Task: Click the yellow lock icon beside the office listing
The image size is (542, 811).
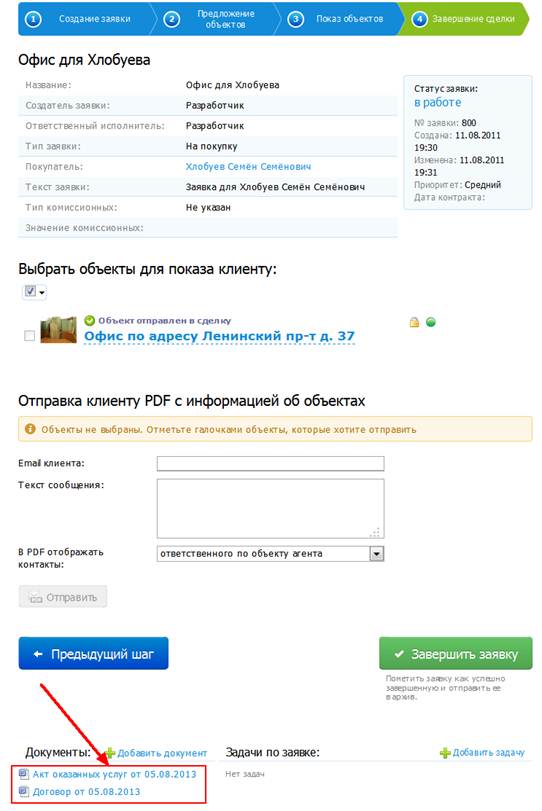Action: (x=414, y=322)
